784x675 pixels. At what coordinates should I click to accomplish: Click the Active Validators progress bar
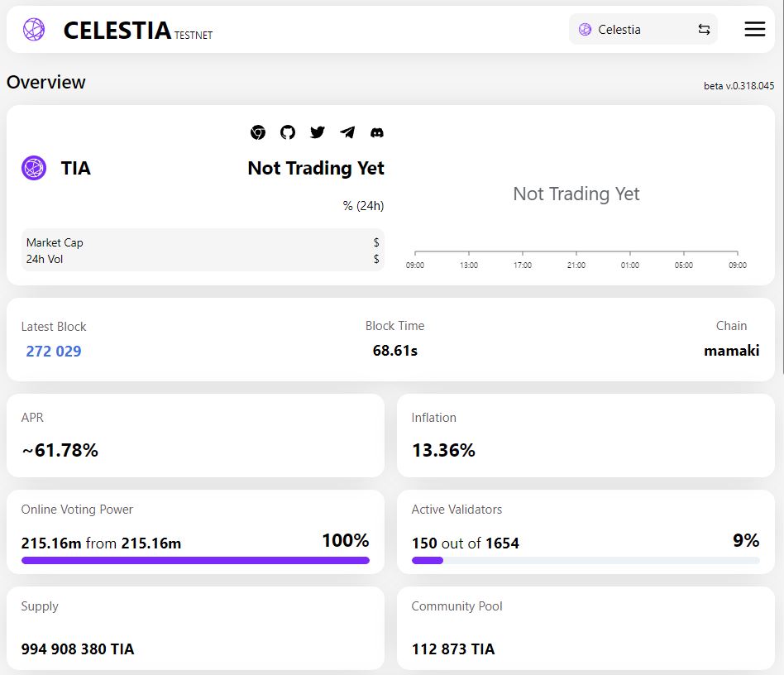click(x=586, y=561)
